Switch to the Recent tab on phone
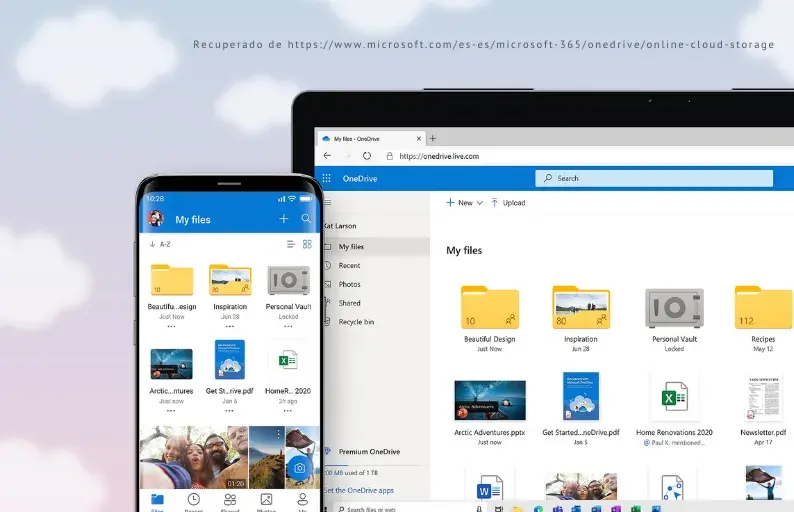The width and height of the screenshot is (794, 512). pos(193,502)
